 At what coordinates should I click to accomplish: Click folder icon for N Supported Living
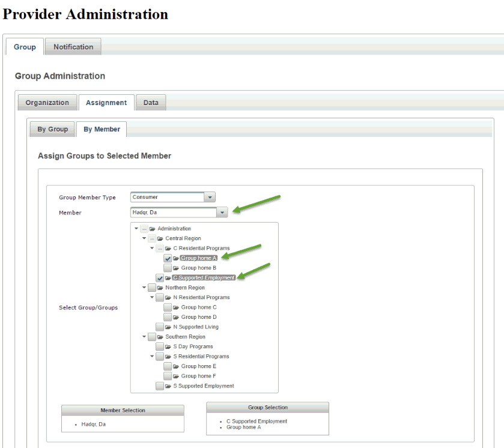pos(168,327)
